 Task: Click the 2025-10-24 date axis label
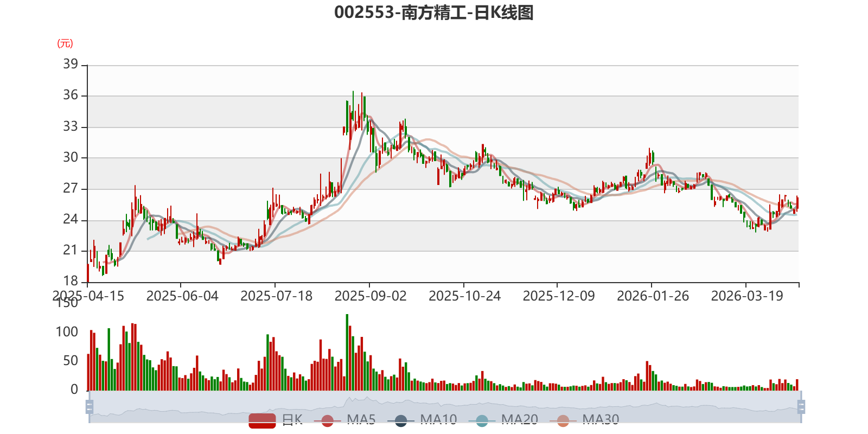464,296
